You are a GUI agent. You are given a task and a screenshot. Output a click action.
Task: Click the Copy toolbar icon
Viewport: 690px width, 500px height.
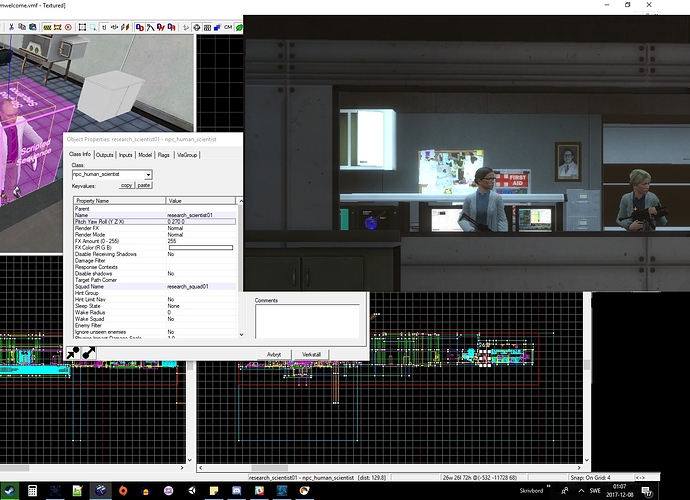(x=22, y=27)
